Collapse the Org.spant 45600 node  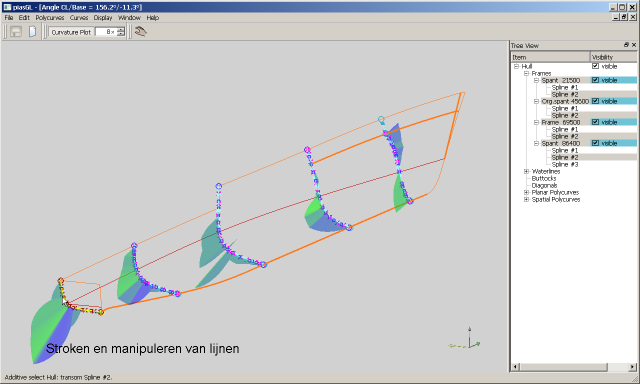537,101
